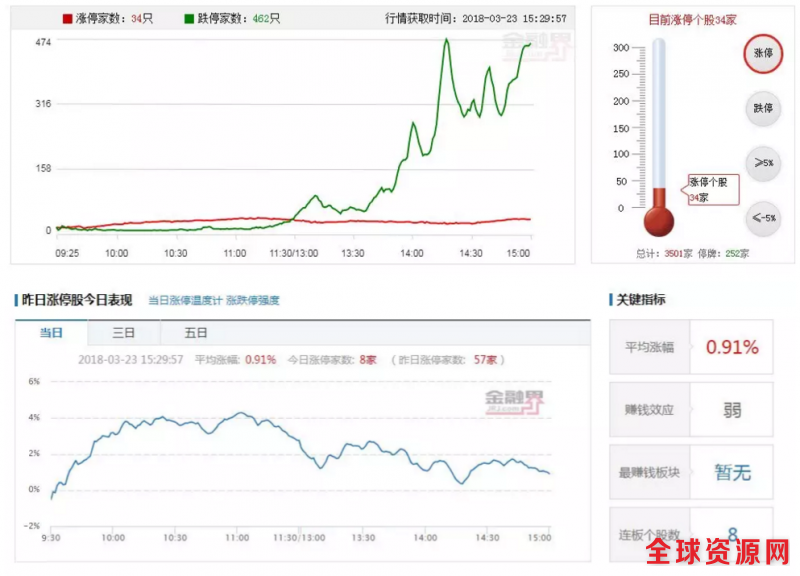
Task: Switch to the 三日 tab
Action: (124, 333)
